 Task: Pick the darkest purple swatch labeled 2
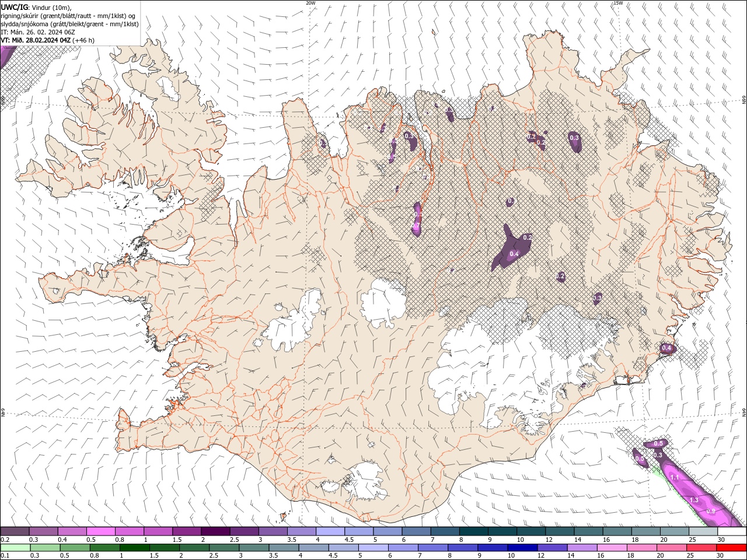pyautogui.click(x=215, y=531)
